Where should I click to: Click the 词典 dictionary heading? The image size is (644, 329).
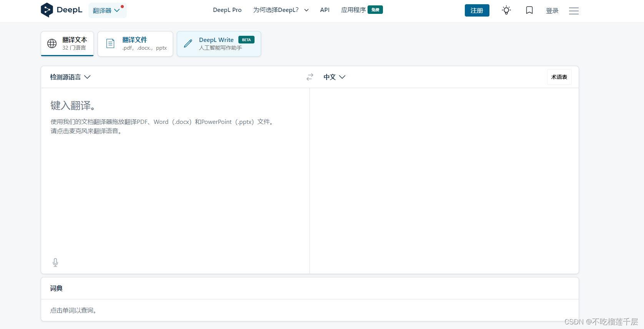point(56,288)
